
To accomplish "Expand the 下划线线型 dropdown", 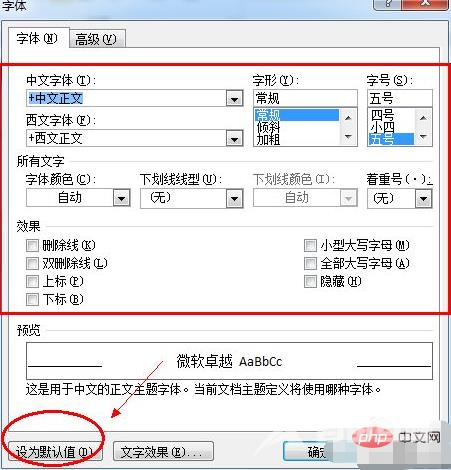I will [234, 199].
